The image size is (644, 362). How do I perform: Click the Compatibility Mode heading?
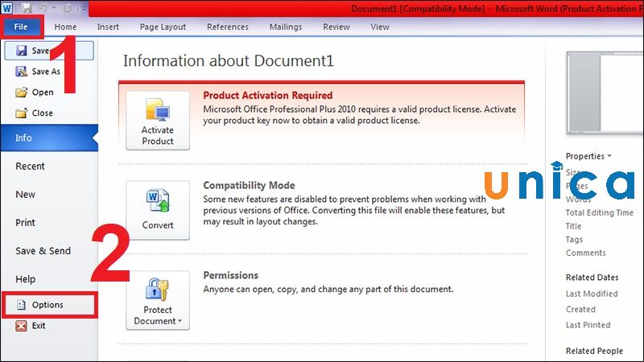pyautogui.click(x=249, y=186)
